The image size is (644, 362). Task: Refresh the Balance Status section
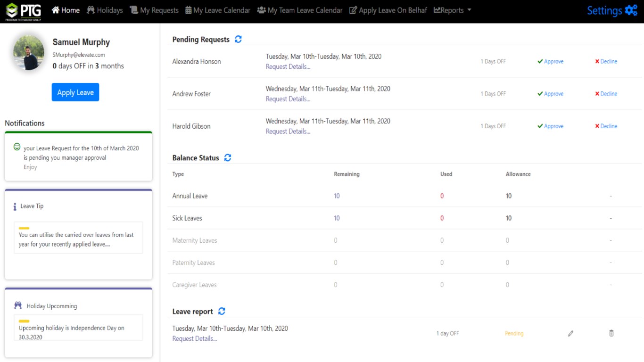click(x=228, y=158)
